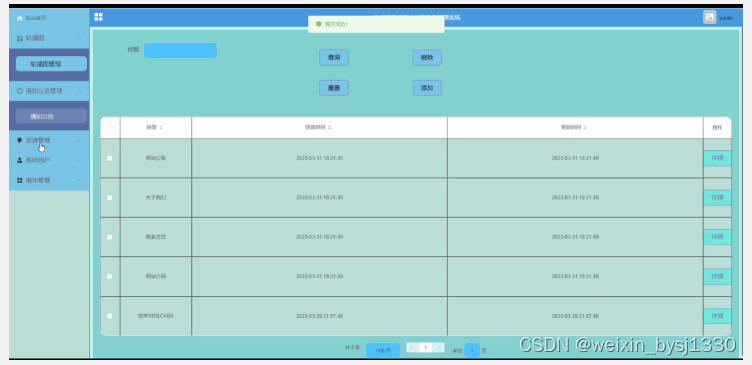Screen dimensions: 752x365
Task: Click the 共5条 total count text
Action: point(352,347)
